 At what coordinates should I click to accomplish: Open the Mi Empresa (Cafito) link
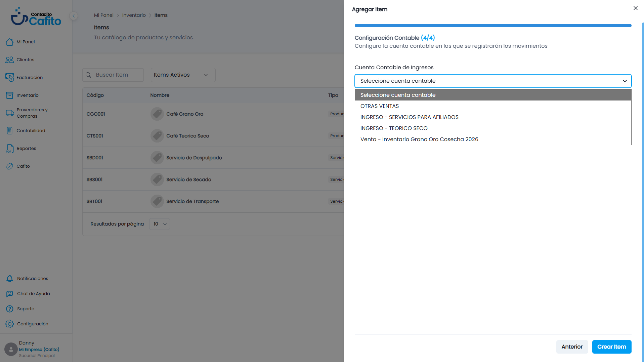pyautogui.click(x=39, y=350)
